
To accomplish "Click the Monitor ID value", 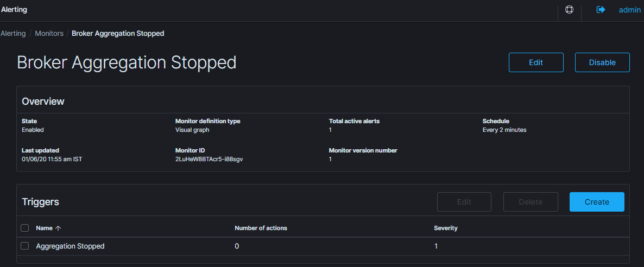I will click(209, 159).
